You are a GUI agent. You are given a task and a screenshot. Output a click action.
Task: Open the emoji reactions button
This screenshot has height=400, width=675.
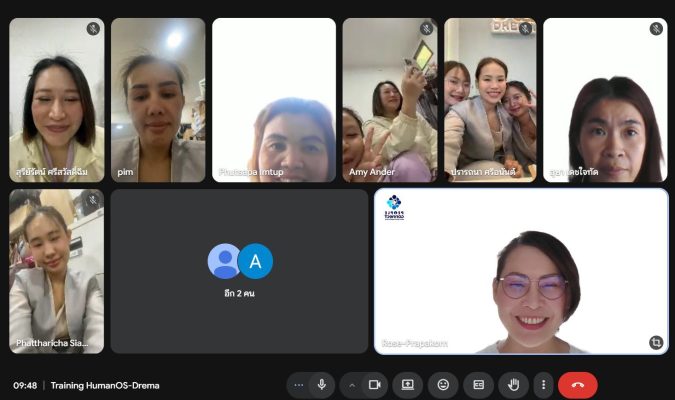coord(443,384)
